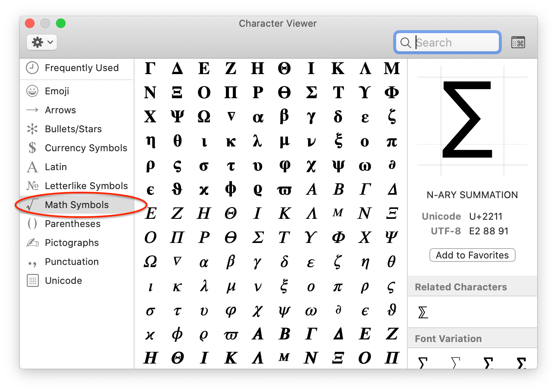Click the Bullets/Stars asterisk icon
Viewport: 557px width, 392px height.
click(31, 129)
